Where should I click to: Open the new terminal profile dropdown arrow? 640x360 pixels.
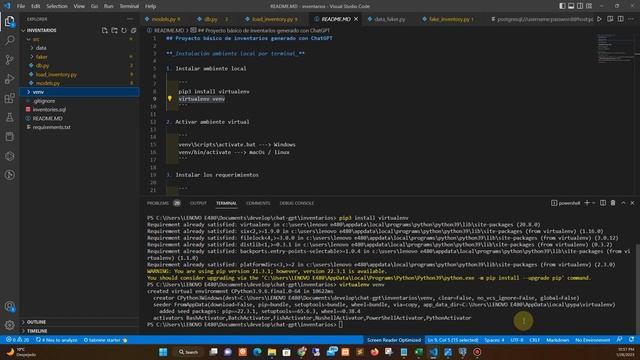[x=593, y=203]
